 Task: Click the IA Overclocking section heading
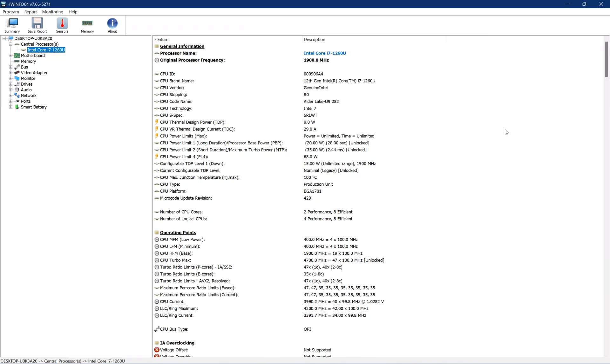(177, 343)
